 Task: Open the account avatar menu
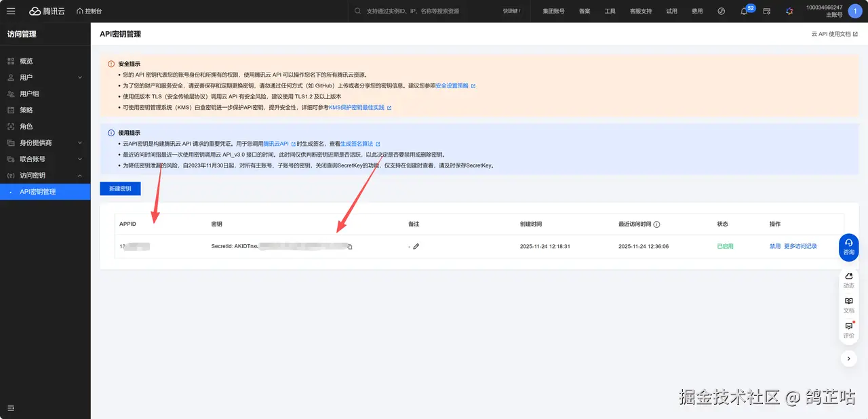(854, 11)
